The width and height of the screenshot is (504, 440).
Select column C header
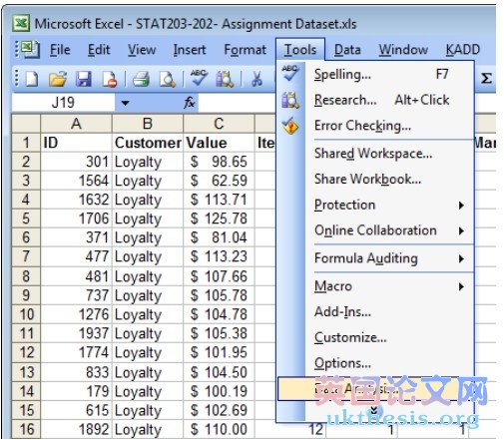(x=219, y=124)
